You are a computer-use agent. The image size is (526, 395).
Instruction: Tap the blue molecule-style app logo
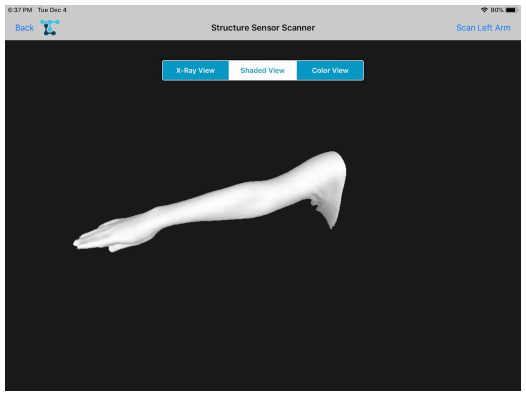pos(50,28)
